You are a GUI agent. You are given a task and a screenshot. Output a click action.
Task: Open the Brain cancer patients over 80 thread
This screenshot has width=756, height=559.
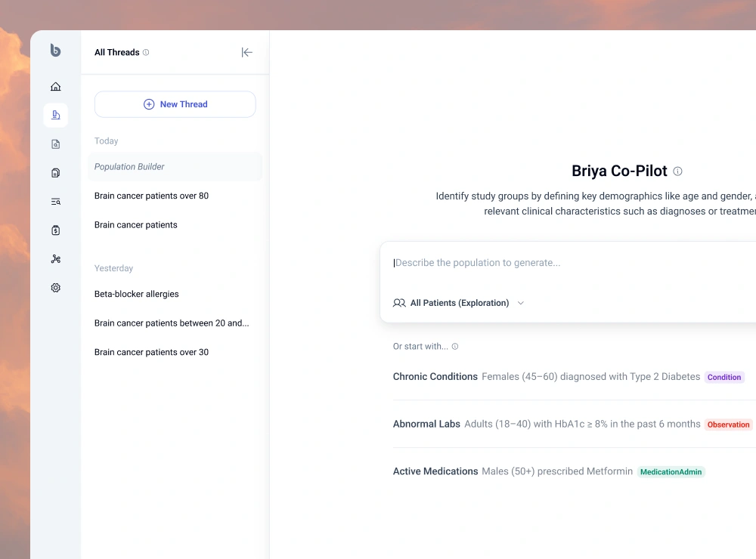151,196
